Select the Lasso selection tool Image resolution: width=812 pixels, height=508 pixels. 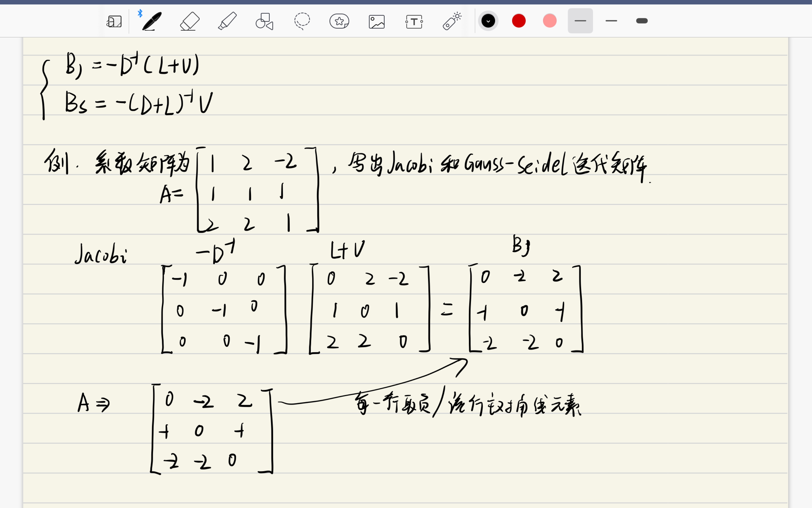(x=302, y=21)
